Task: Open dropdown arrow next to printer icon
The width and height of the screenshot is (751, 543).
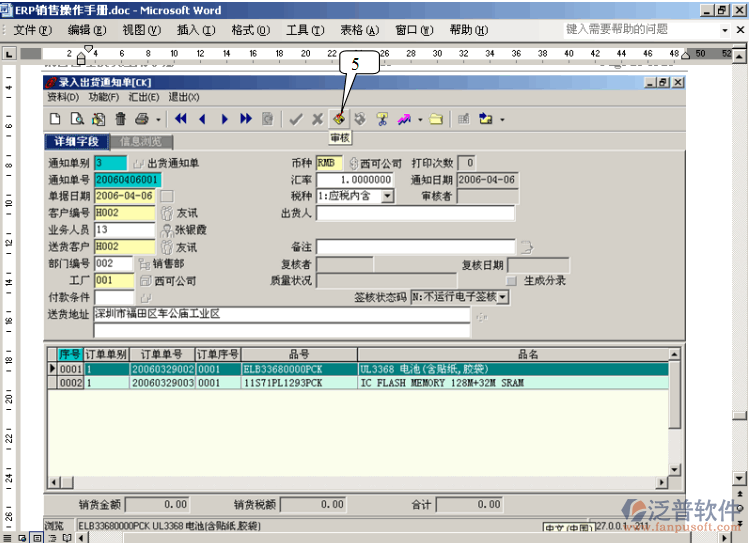Action: [158, 119]
